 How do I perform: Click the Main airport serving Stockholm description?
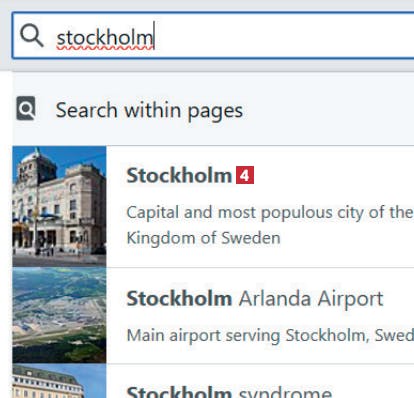pyautogui.click(x=270, y=335)
